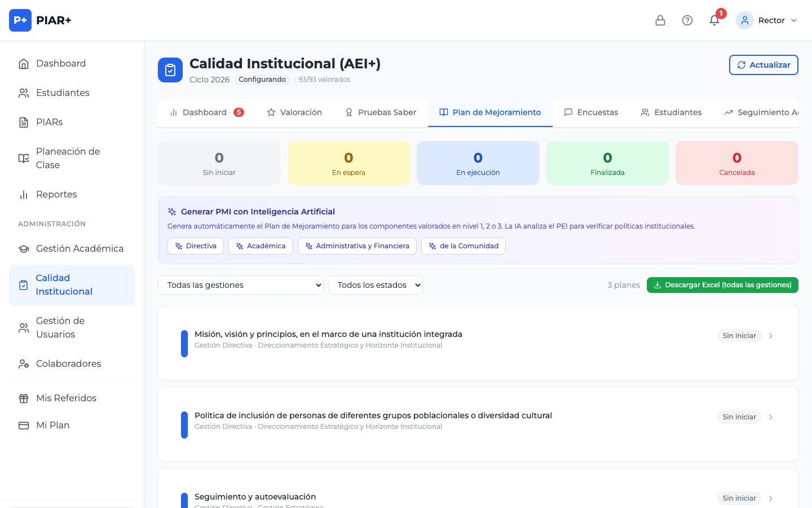
Task: Click the Sin iniciar status card
Action: click(x=219, y=163)
